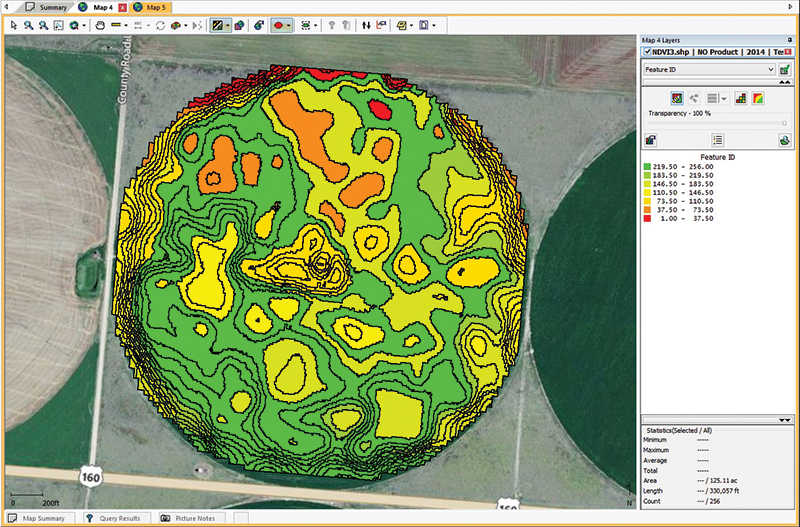Image resolution: width=800 pixels, height=527 pixels.
Task: Click the color ramp gradient icon
Action: (x=759, y=98)
